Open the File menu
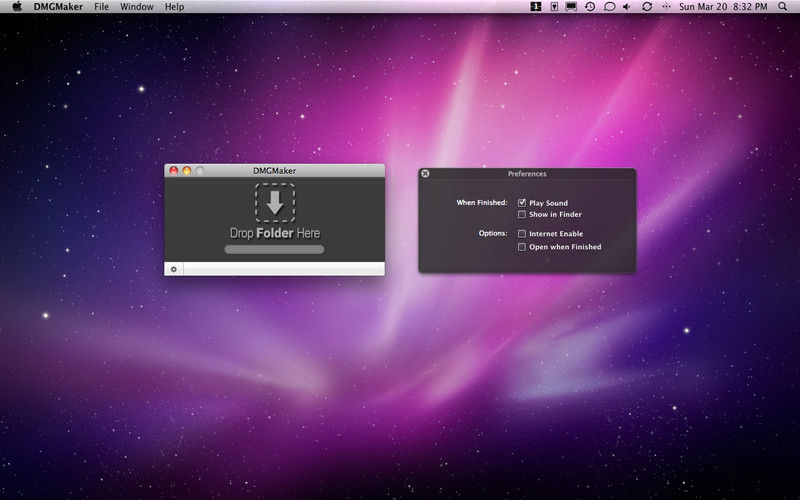This screenshot has width=800, height=500. click(x=102, y=7)
